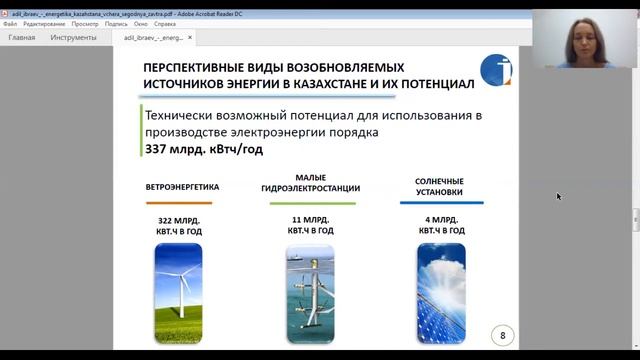
Task: Click the title bar file name text
Action: (x=127, y=14)
